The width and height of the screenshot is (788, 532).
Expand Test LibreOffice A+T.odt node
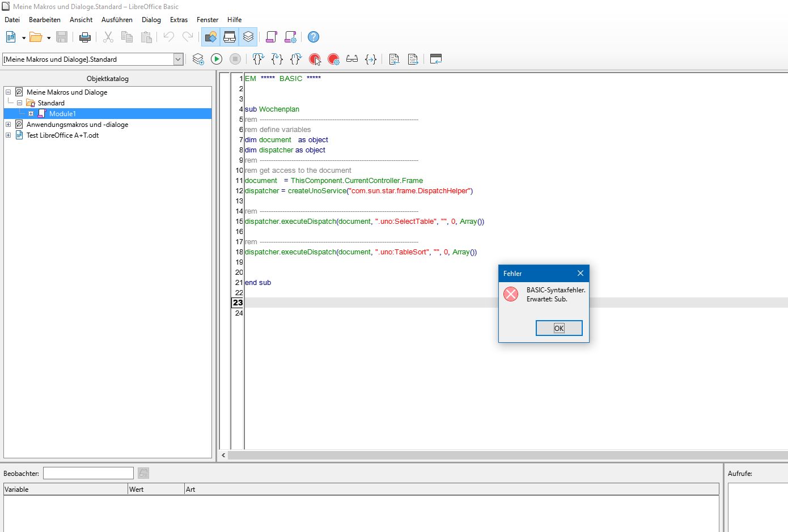coord(9,135)
